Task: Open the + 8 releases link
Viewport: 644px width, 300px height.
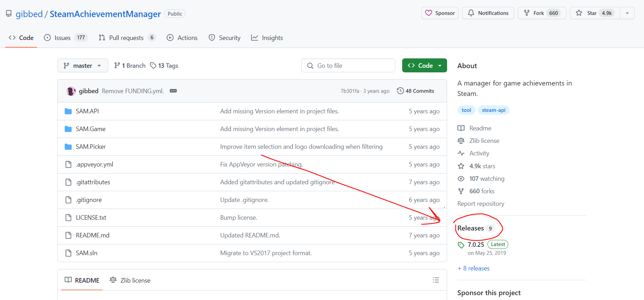Action: [x=474, y=268]
